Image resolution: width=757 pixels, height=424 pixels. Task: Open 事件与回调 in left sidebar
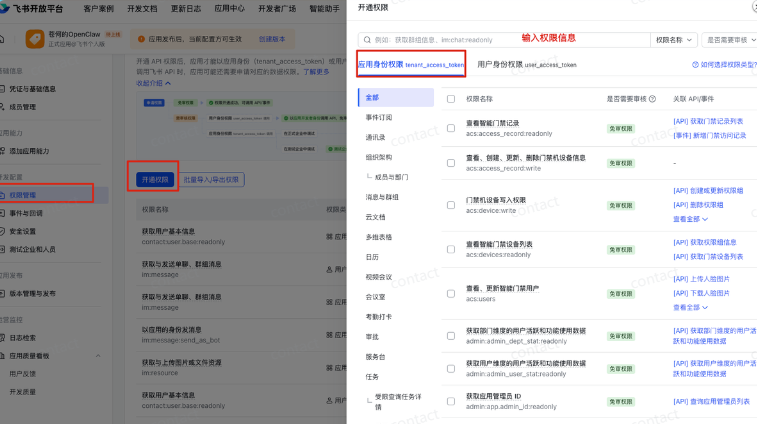tap(26, 213)
